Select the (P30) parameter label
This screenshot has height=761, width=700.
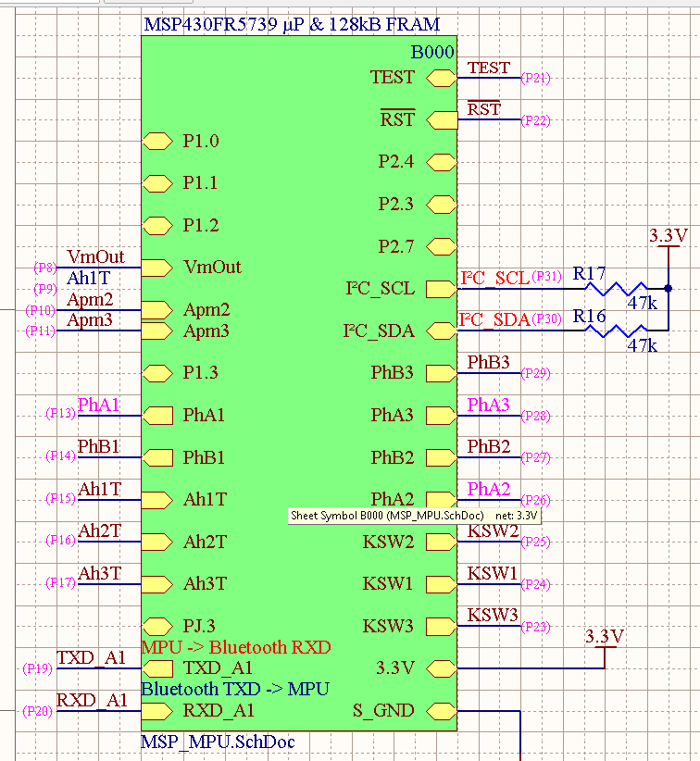[547, 318]
